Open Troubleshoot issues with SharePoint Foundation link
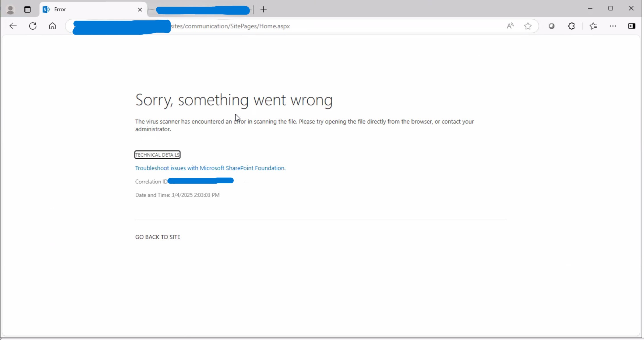Image resolution: width=644 pixels, height=340 pixels. click(x=210, y=168)
